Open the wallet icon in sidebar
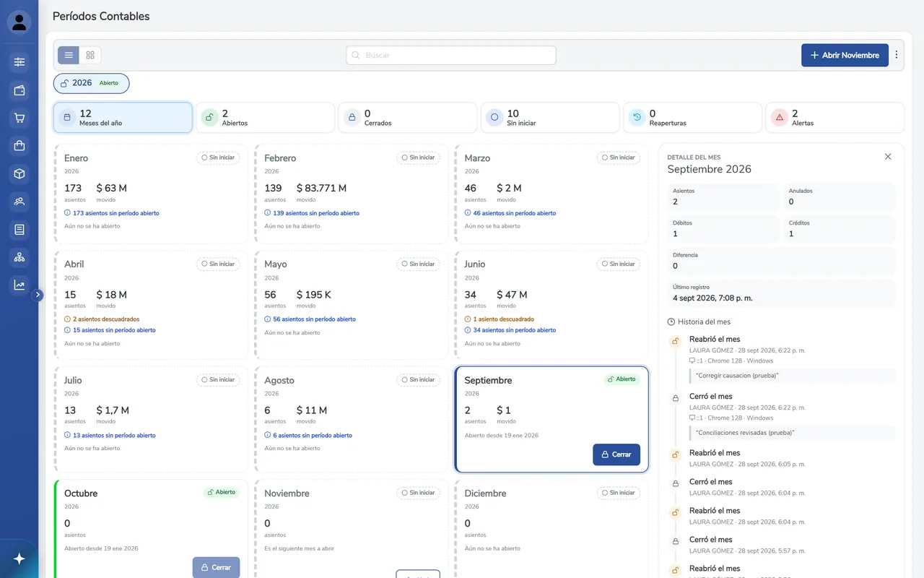Viewport: 924px width, 578px height. click(19, 90)
